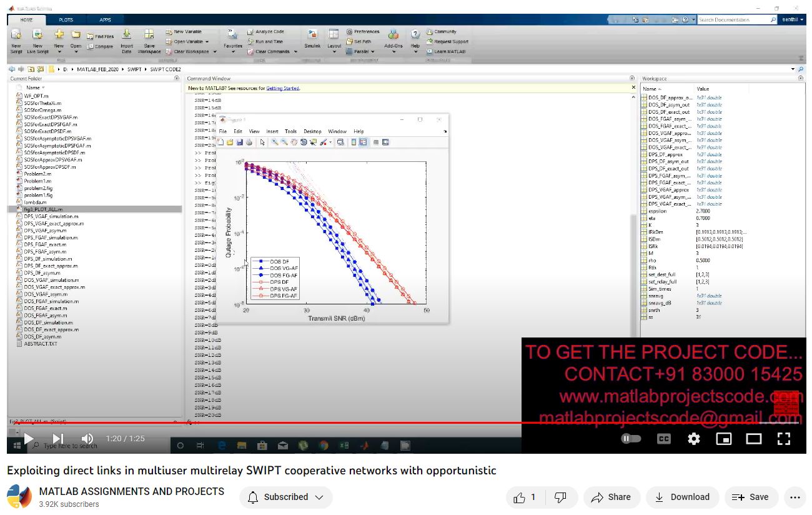This screenshot has height=515, width=812.
Task: Open the Insert menu in figure window
Action: (272, 131)
